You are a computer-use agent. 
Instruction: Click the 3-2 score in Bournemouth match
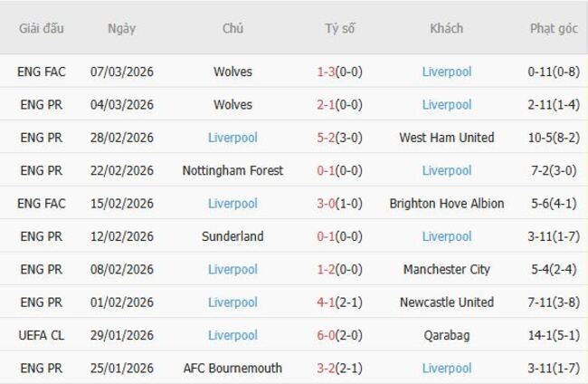click(329, 369)
